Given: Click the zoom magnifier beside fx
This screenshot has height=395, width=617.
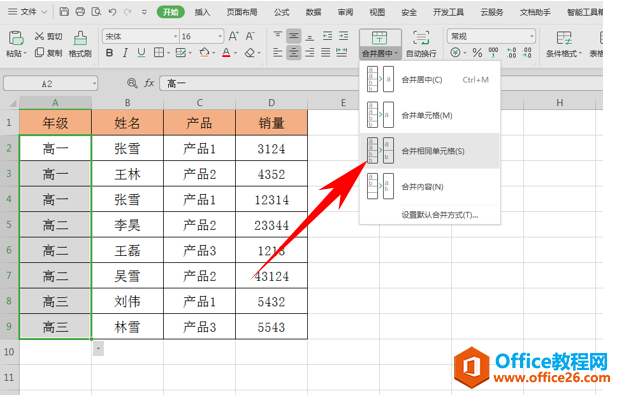Looking at the screenshot, I should coord(132,83).
